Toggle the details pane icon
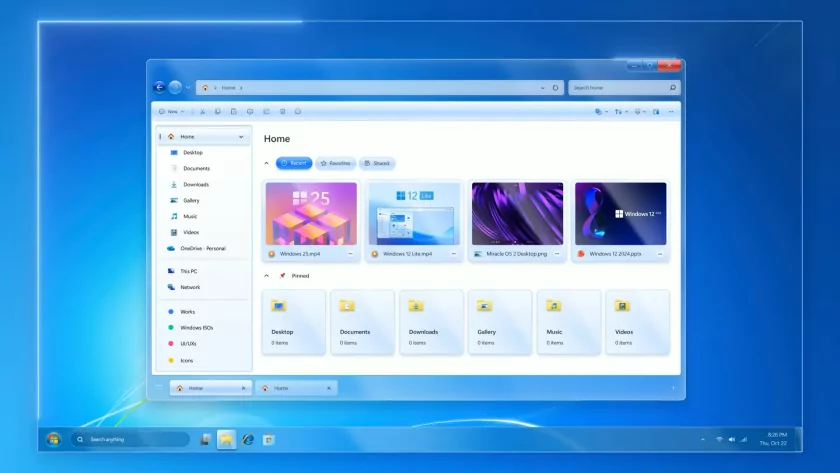Screen dimensions: 840x473 [x=656, y=111]
